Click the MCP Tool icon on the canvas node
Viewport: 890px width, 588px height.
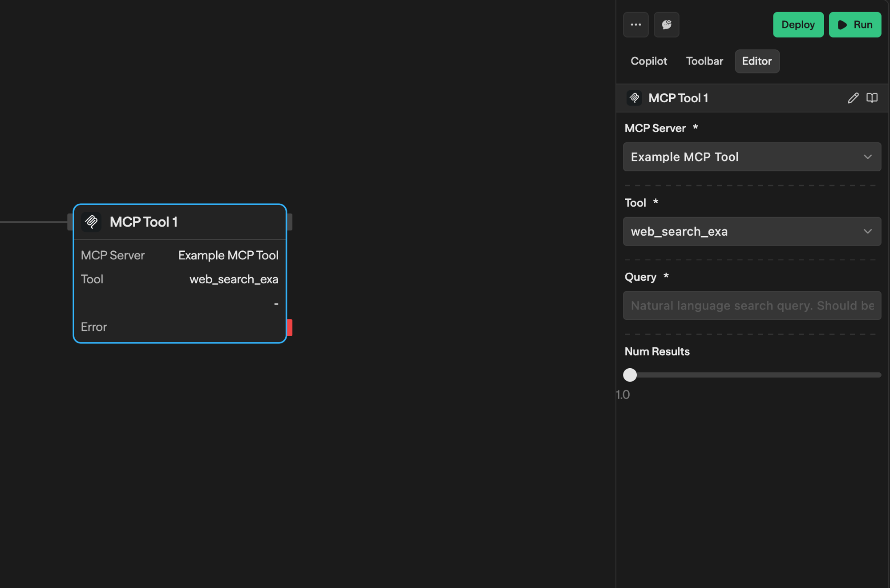[x=91, y=222]
